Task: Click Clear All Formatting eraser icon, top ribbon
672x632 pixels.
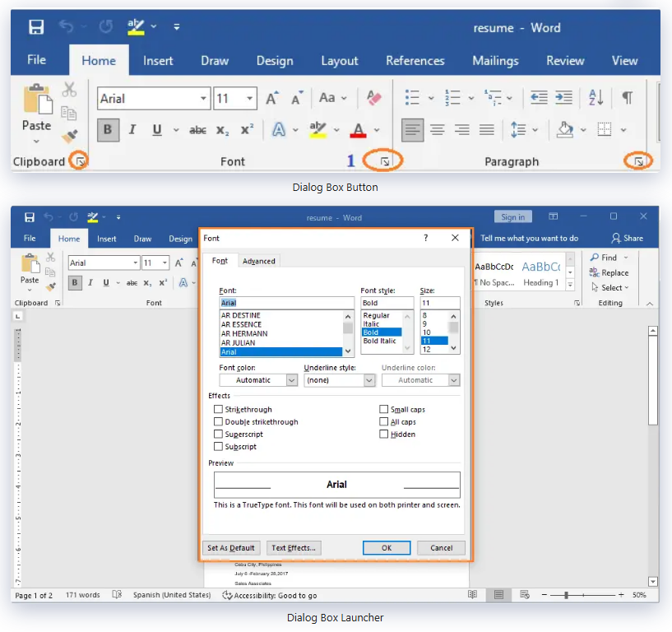Action: (374, 98)
